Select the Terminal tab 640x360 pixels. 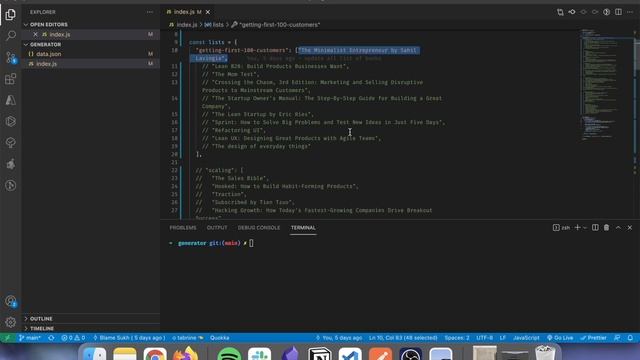[x=303, y=228]
